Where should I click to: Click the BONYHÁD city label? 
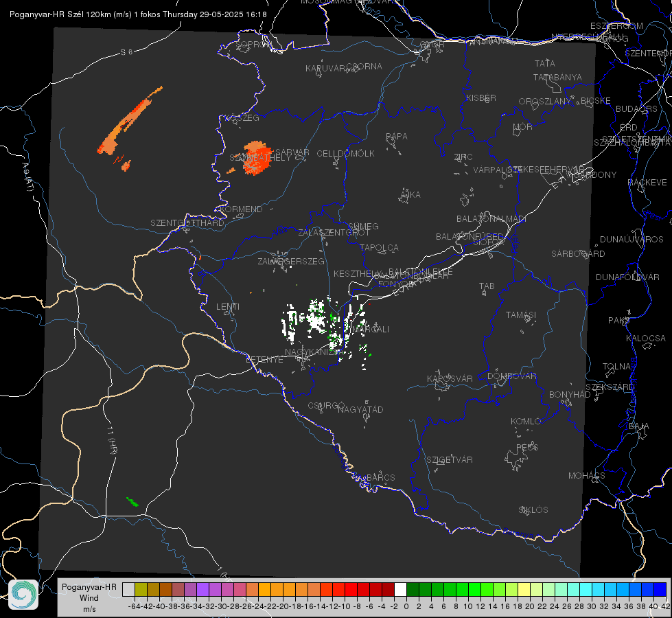point(570,395)
